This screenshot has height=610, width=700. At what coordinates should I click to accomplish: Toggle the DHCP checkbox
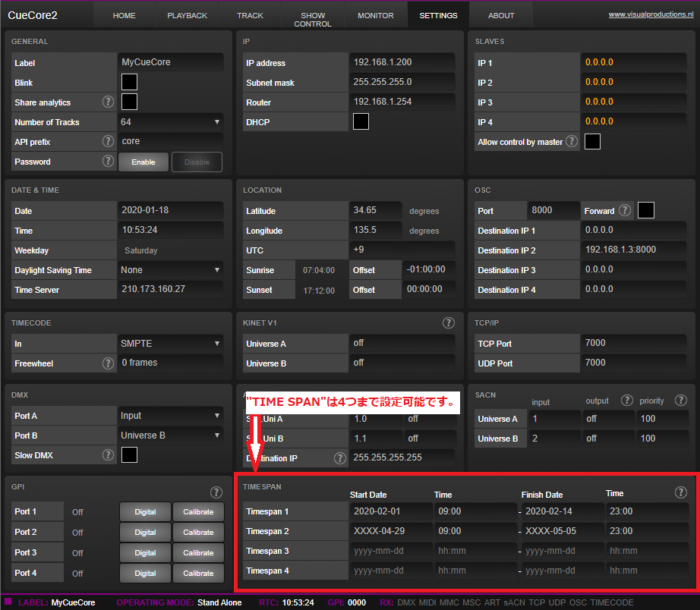tap(361, 121)
